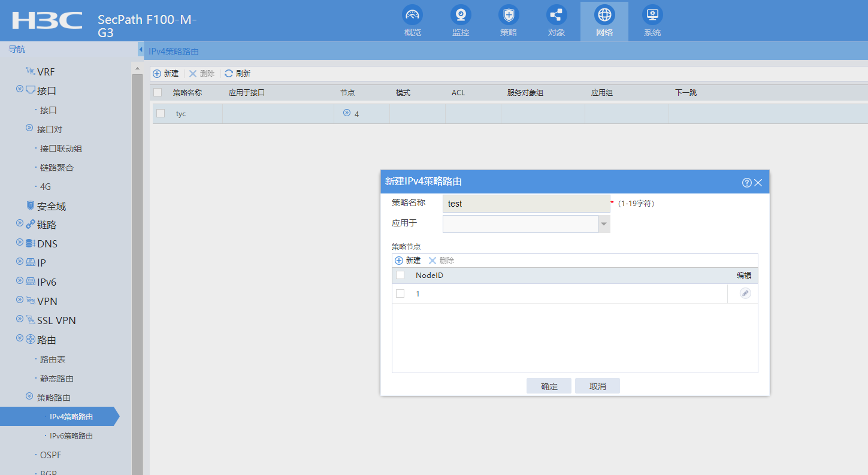The image size is (868, 475).
Task: Click the 策略节点 新建 plus icon
Action: pyautogui.click(x=399, y=261)
